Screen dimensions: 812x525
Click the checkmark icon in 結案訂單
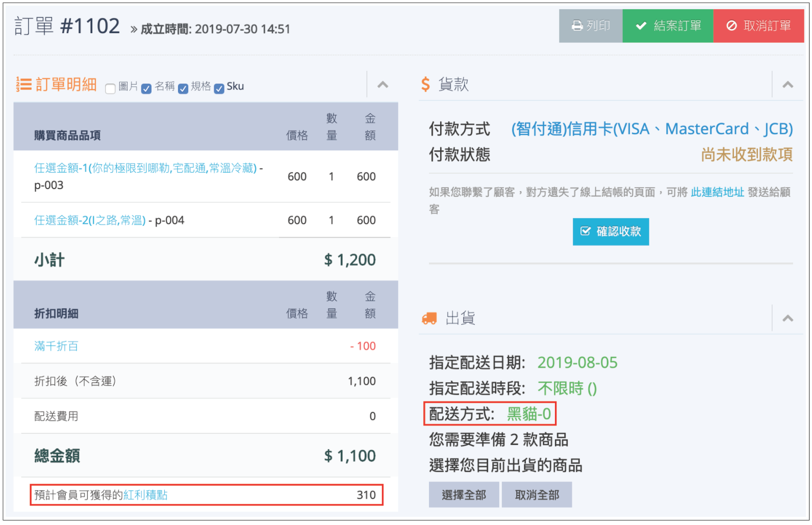coord(641,25)
